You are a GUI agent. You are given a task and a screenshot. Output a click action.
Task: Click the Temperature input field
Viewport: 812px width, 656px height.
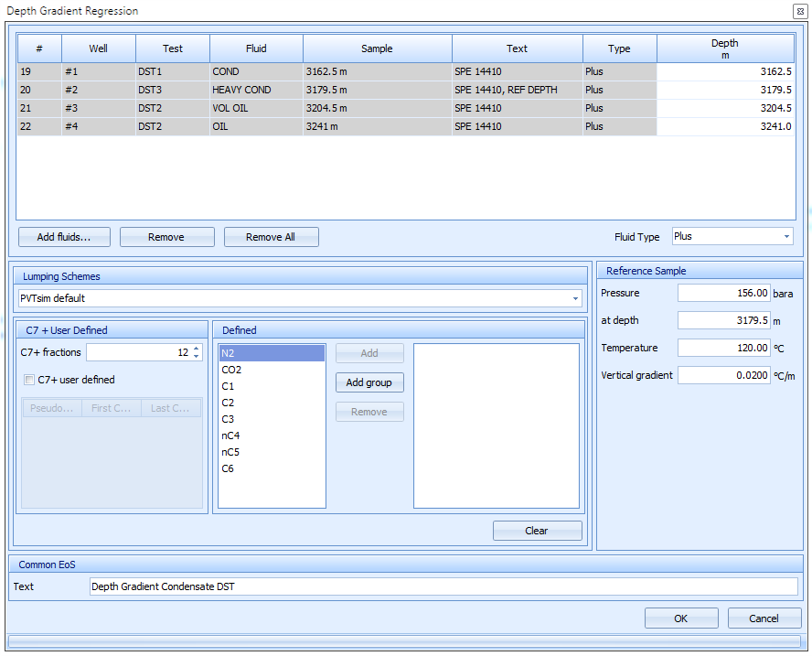pos(723,348)
